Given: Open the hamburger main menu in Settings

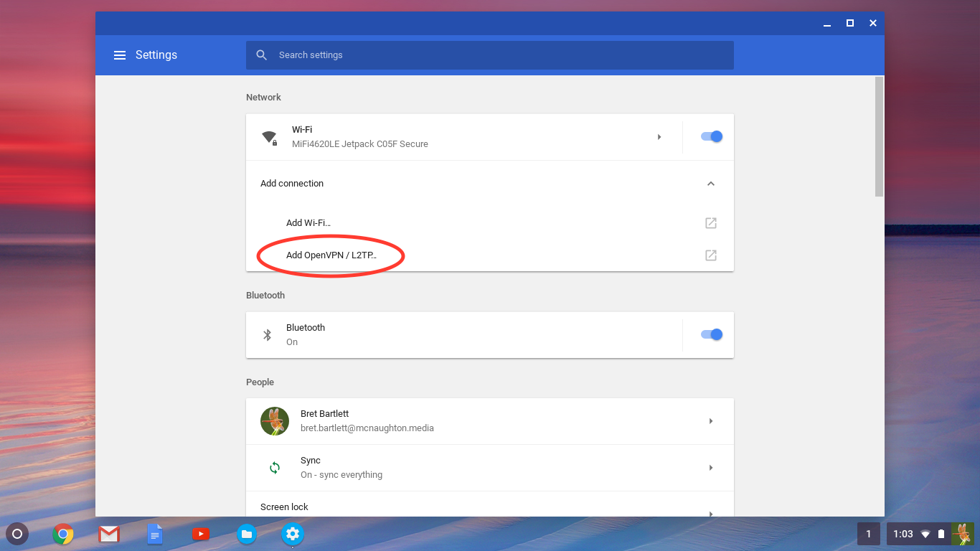Looking at the screenshot, I should coord(120,55).
